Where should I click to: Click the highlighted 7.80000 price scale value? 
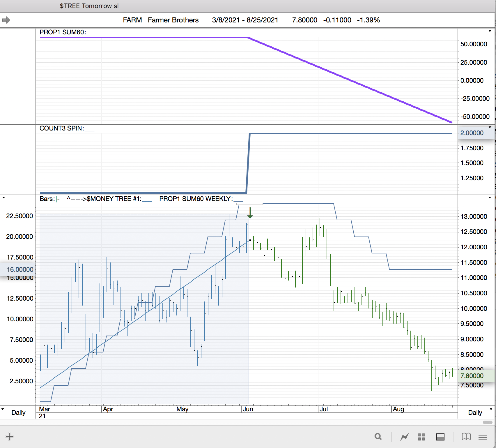[x=472, y=376]
